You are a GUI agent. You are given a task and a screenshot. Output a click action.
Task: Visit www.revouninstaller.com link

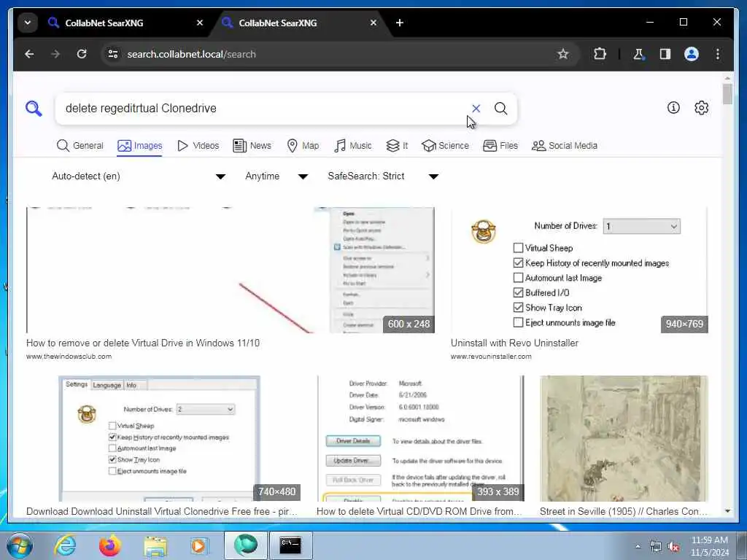click(491, 356)
